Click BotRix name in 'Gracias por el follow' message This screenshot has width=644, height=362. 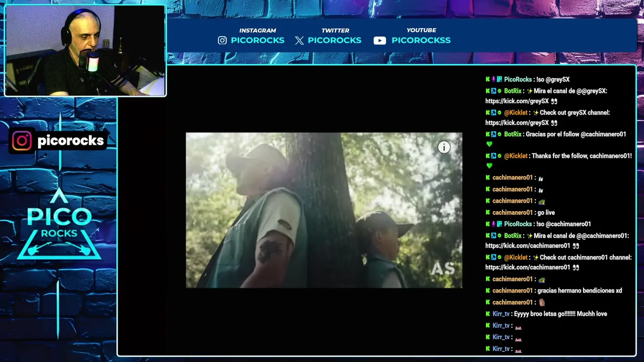tap(513, 134)
